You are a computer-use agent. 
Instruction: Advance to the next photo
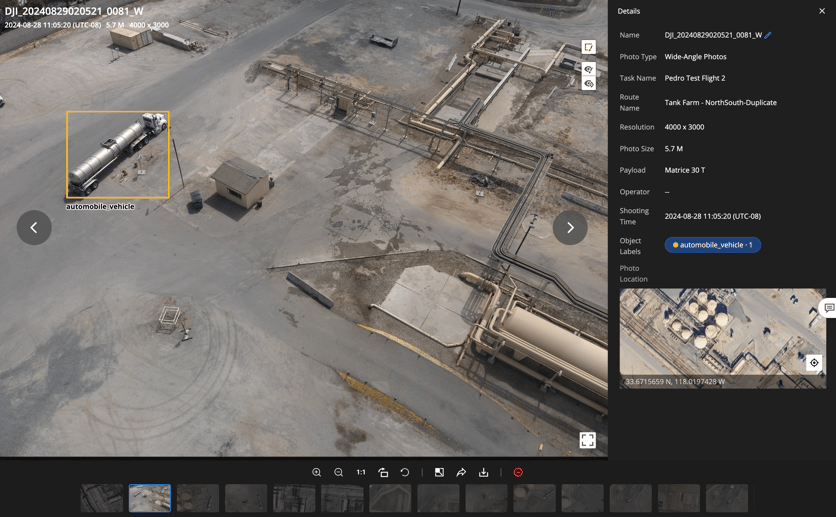click(570, 228)
